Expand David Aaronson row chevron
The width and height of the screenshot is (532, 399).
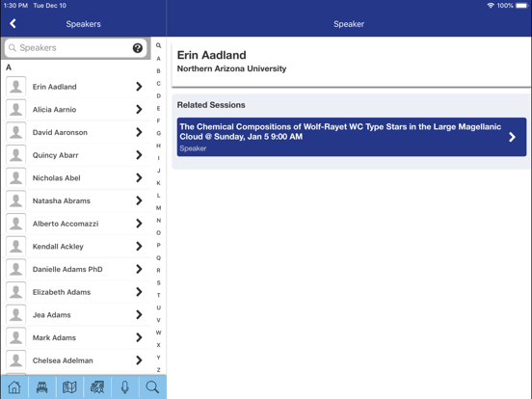(139, 132)
